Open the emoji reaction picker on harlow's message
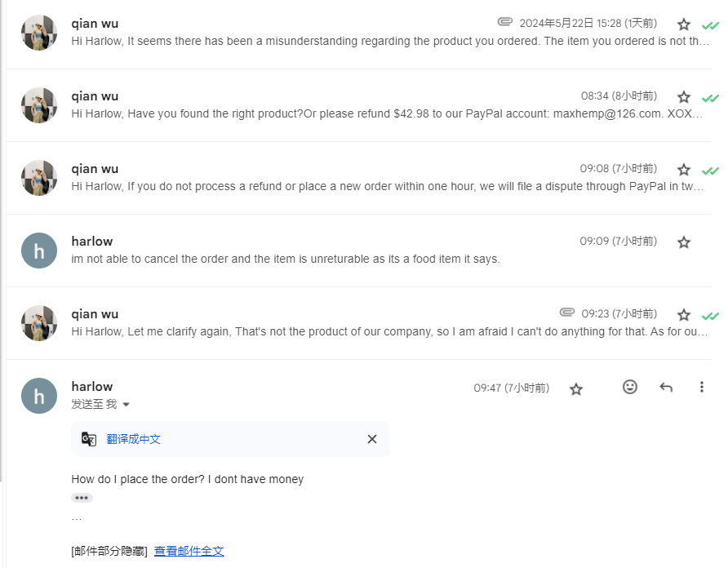 pyautogui.click(x=629, y=387)
